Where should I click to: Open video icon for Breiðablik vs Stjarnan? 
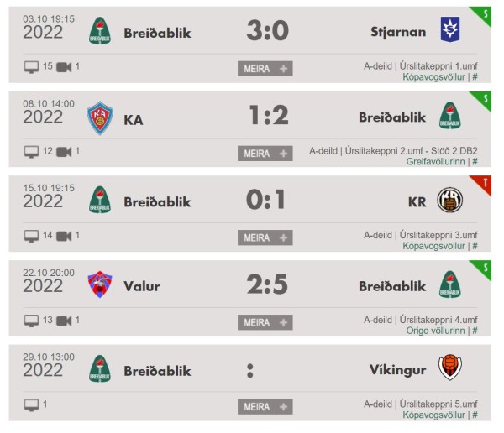point(64,67)
